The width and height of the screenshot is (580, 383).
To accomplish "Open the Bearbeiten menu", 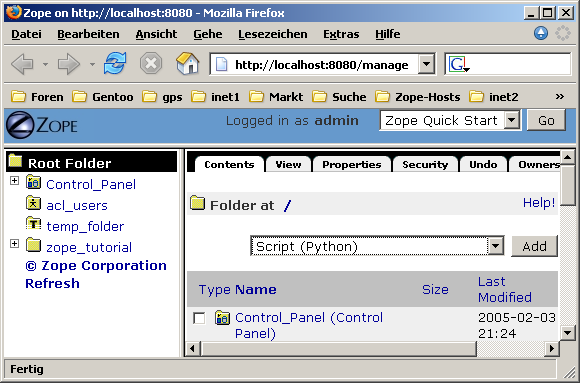I will [88, 34].
